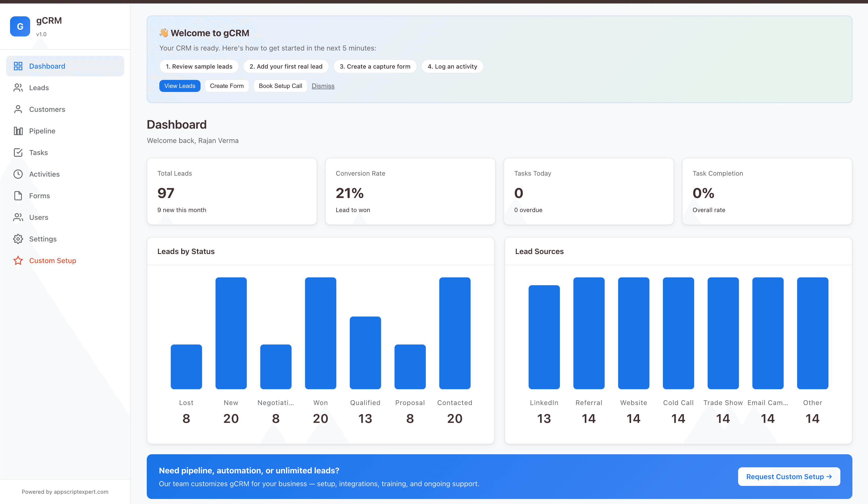Click the Qualified status bar
Screen dimensions: 868x504
(365, 353)
